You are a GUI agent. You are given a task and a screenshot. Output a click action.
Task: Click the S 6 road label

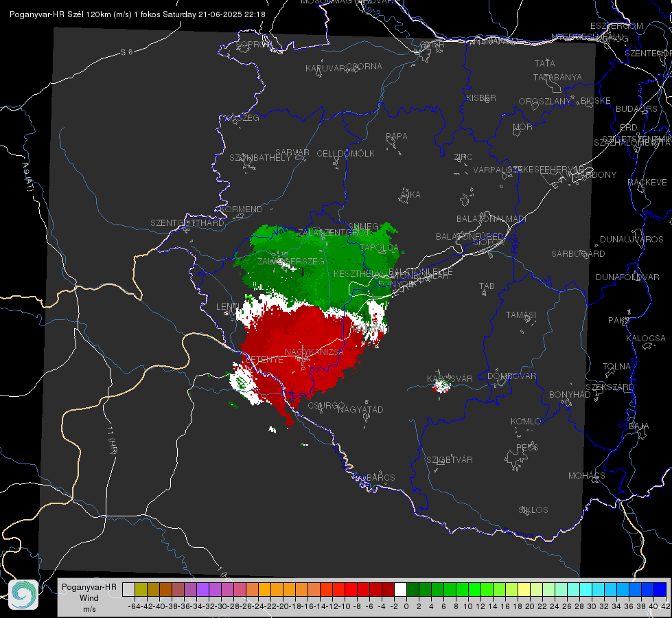[x=126, y=52]
